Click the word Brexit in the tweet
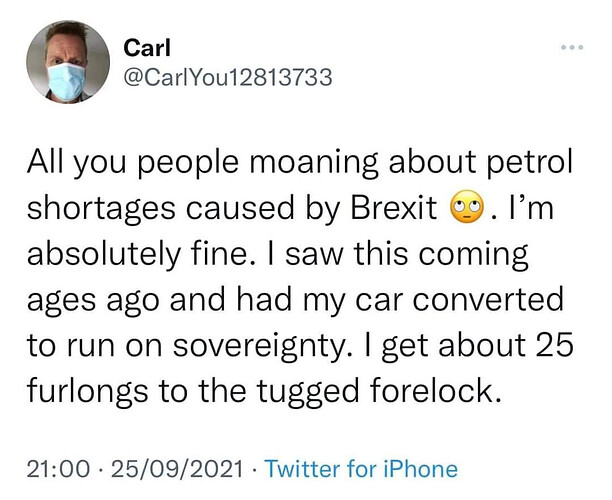 point(394,207)
